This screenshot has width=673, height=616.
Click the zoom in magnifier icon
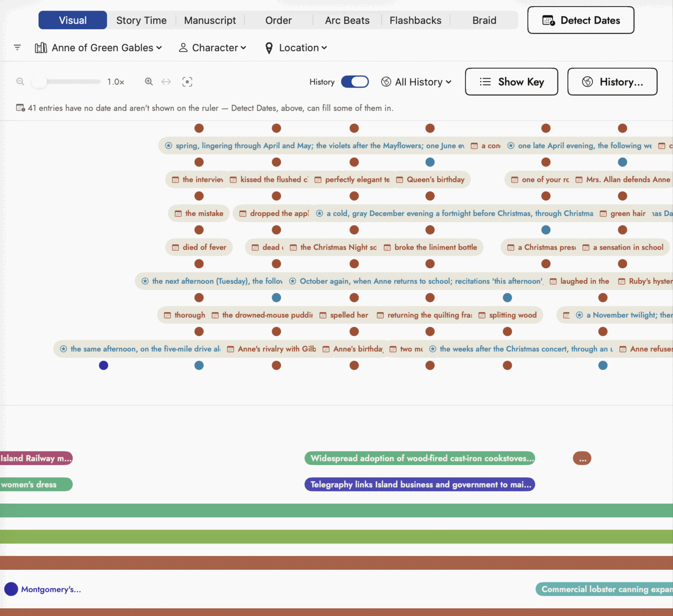149,82
